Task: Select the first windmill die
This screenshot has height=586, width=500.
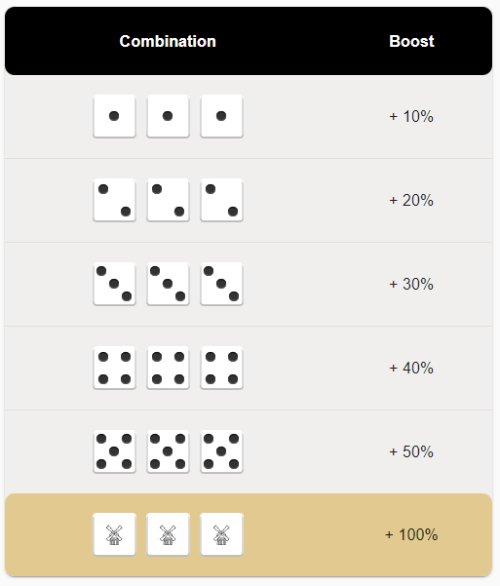Action: (114, 535)
